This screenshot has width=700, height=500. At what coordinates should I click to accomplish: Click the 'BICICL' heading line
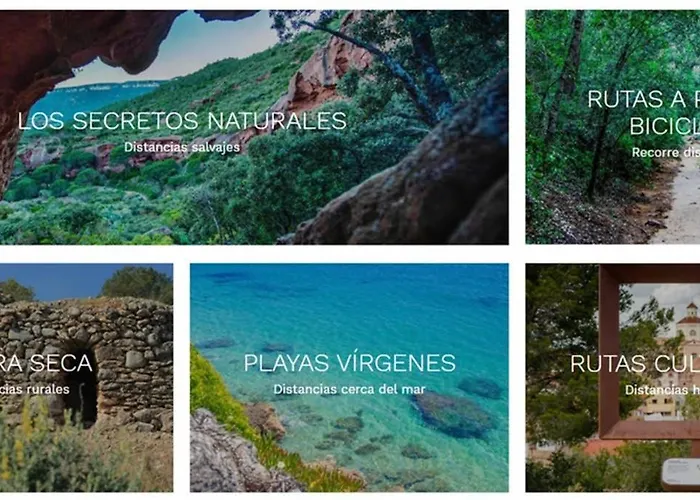(x=664, y=126)
